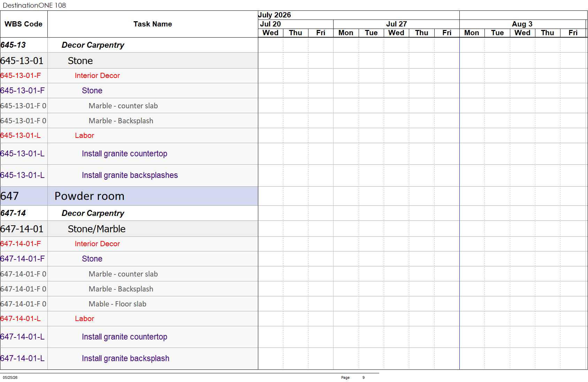The width and height of the screenshot is (588, 382).
Task: Click the Thu column under Jul 27
Action: 421,33
